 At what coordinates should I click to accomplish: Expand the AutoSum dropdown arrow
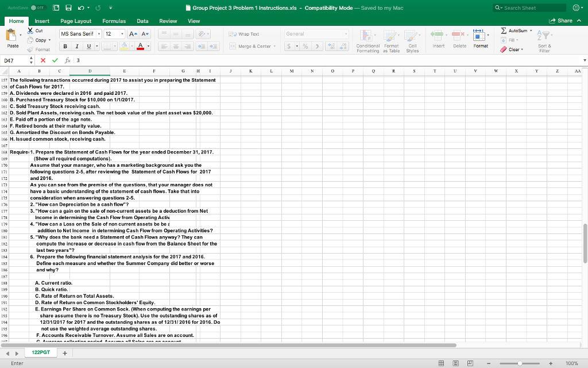click(531, 30)
